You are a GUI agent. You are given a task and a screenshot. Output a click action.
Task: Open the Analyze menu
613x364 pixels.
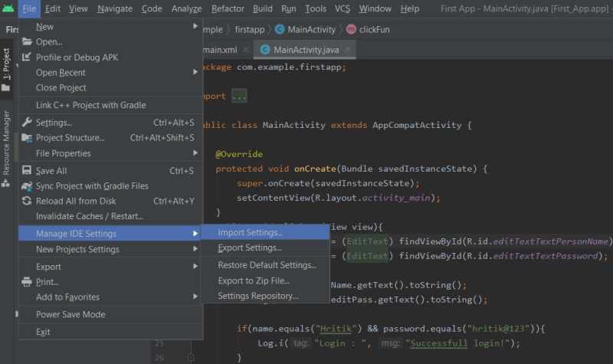(186, 8)
